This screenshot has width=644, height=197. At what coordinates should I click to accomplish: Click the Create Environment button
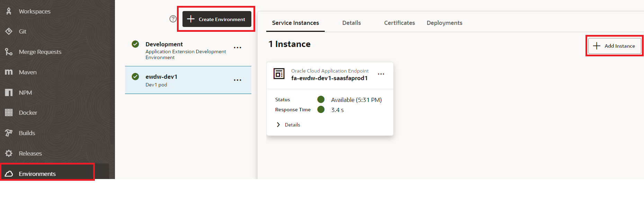(x=217, y=19)
